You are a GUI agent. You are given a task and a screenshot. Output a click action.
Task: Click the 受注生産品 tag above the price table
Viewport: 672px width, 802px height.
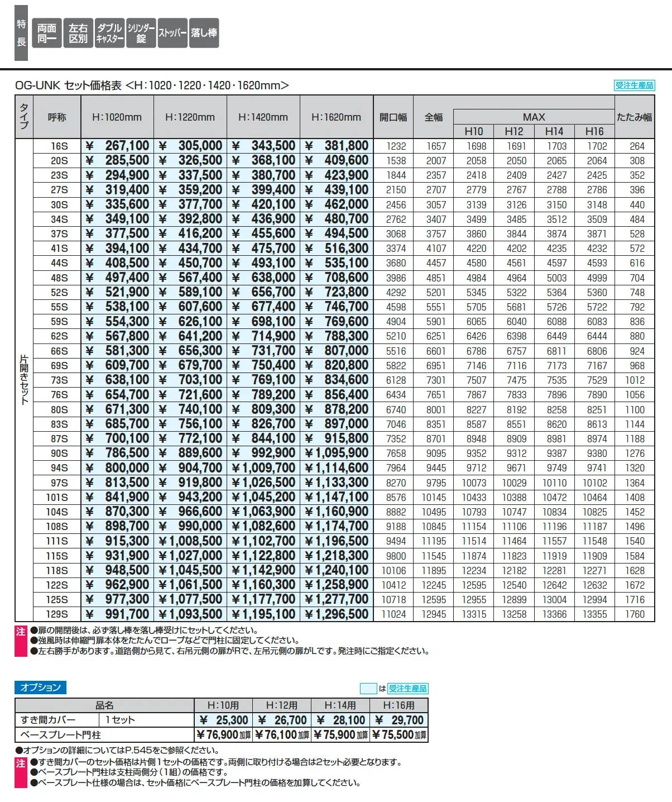point(634,85)
